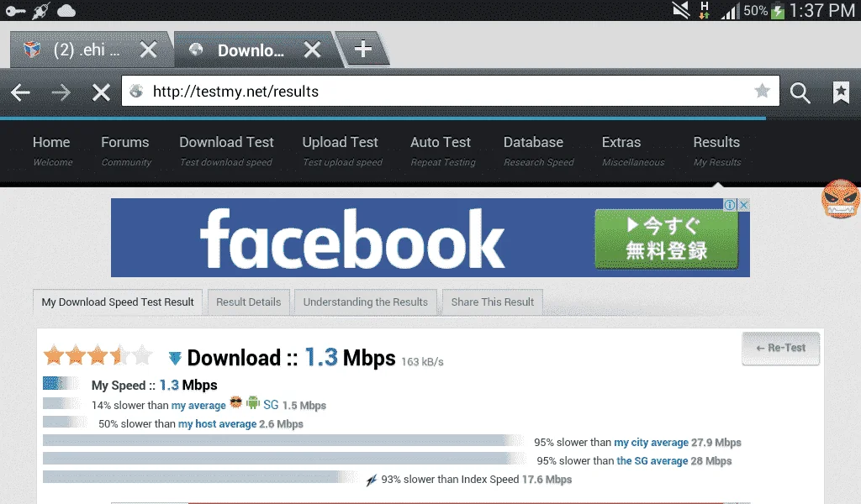The height and width of the screenshot is (504, 861).
Task: Open the Auto Test menu item
Action: tap(442, 151)
